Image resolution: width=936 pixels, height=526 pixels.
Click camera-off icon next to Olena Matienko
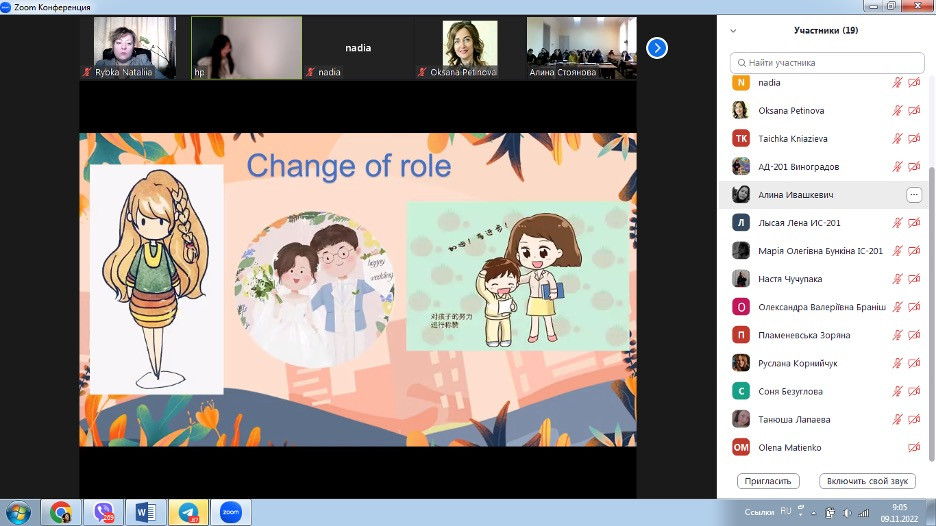(914, 447)
